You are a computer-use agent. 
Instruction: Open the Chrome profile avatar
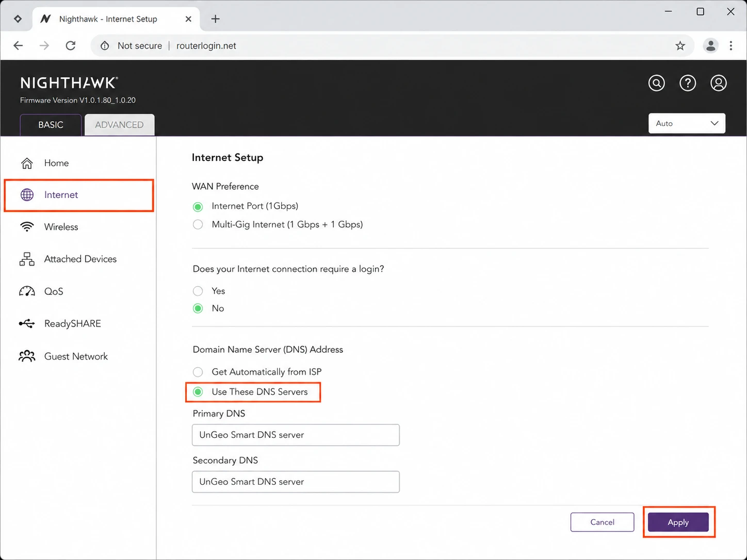click(710, 46)
